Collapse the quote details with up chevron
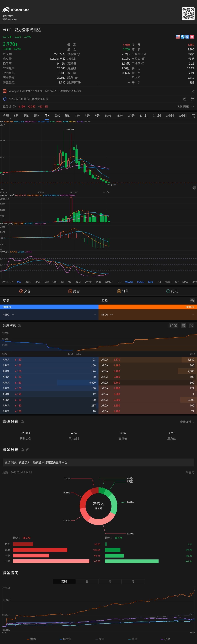The image size is (197, 644). (98, 85)
